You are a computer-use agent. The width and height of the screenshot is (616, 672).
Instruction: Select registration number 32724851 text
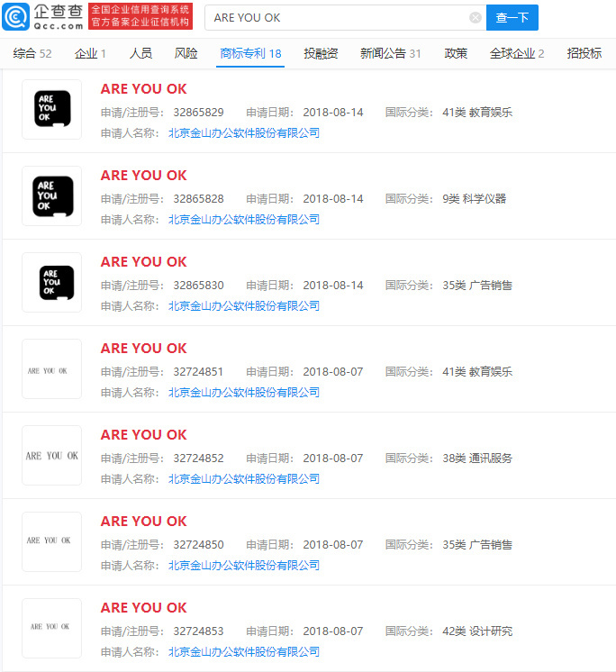pos(198,372)
